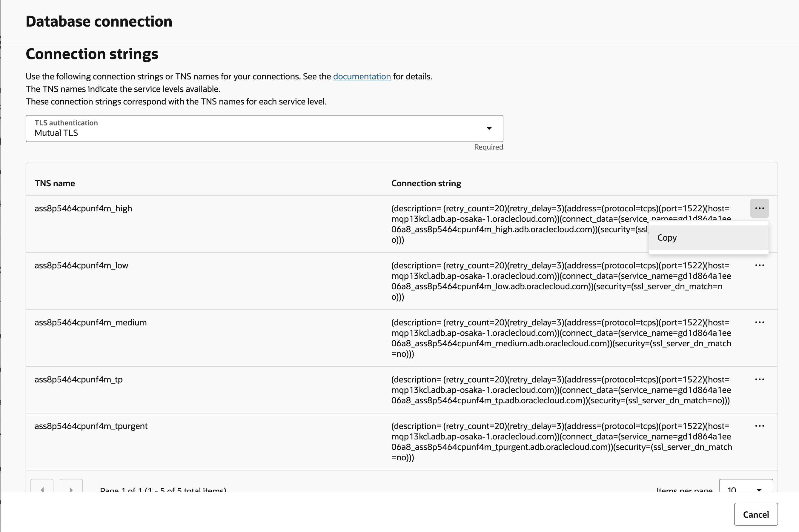
Task: Open actions menu for ass8p5464cpunf4m_tpurgent row
Action: (x=759, y=426)
